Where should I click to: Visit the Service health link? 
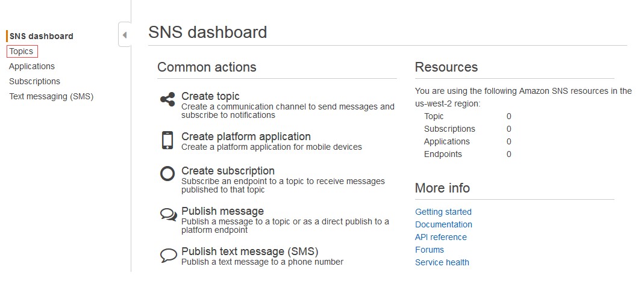[442, 262]
